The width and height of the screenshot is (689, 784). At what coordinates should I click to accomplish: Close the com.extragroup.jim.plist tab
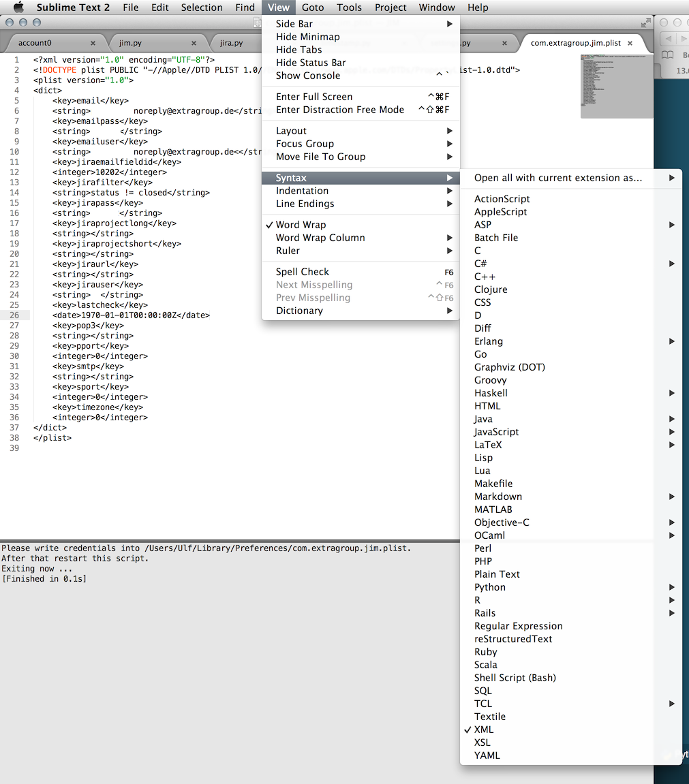coord(630,43)
